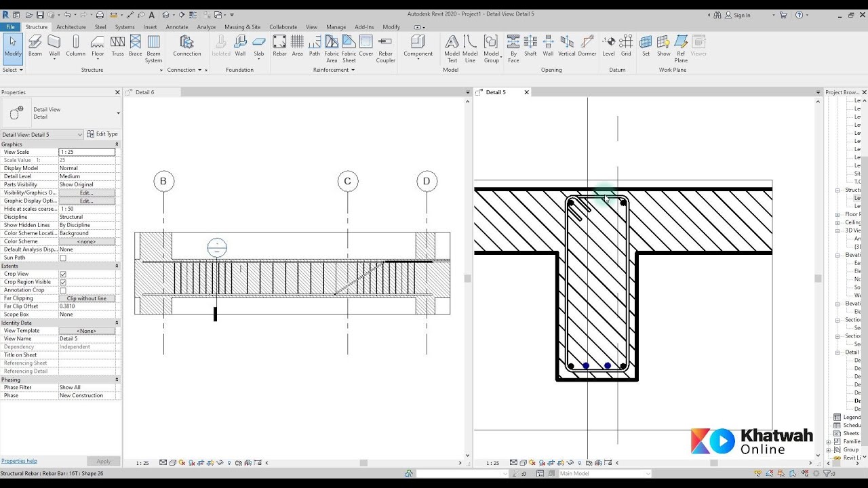Open the Detail View: Detail 5 instance dropdown
The width and height of the screenshot is (868, 488).
point(79,134)
